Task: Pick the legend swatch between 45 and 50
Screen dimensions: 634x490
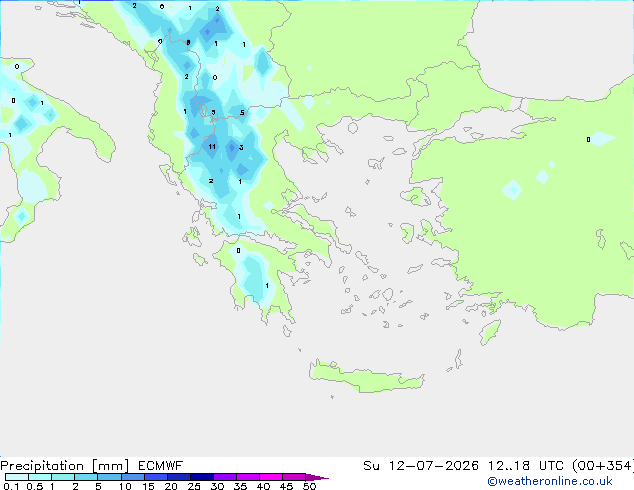Action: (x=294, y=477)
